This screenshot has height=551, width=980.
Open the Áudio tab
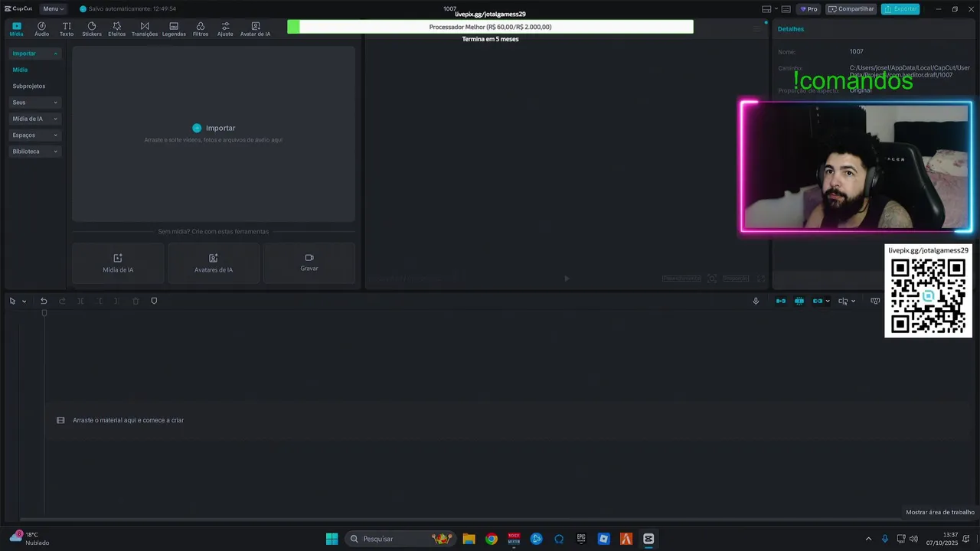click(41, 29)
